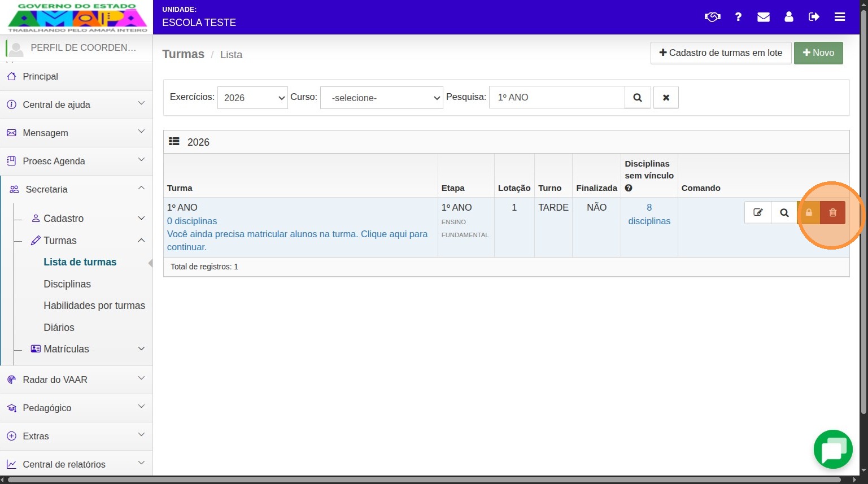
Task: Open the 8 disciplinas link
Action: (x=649, y=214)
